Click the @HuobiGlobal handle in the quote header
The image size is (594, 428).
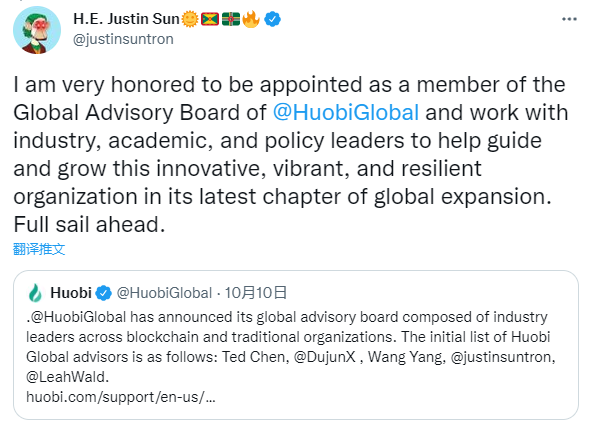point(164,293)
